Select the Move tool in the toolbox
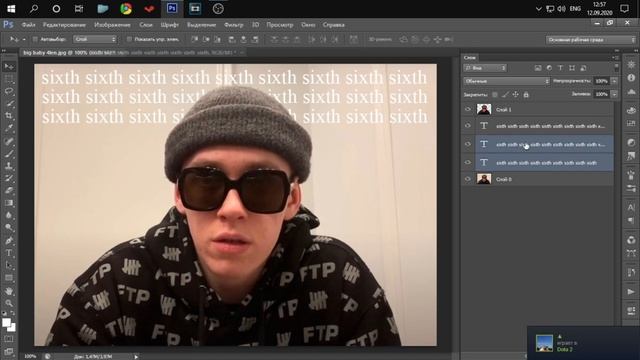The width and height of the screenshot is (640, 360). [x=9, y=67]
